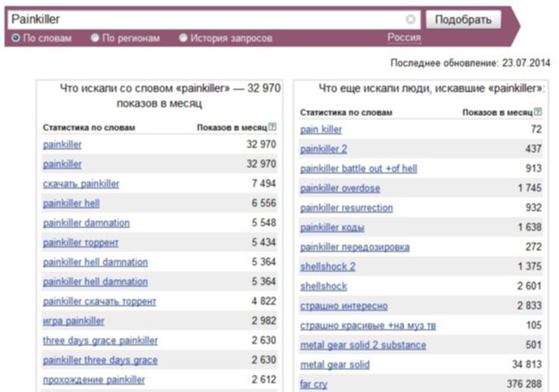The height and width of the screenshot is (392, 559).
Task: Click the value 5 434 for painkiller торрент
Action: pyautogui.click(x=264, y=242)
